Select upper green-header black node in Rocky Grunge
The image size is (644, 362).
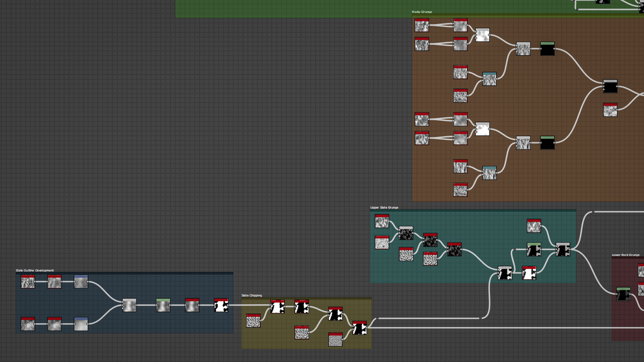click(x=547, y=48)
